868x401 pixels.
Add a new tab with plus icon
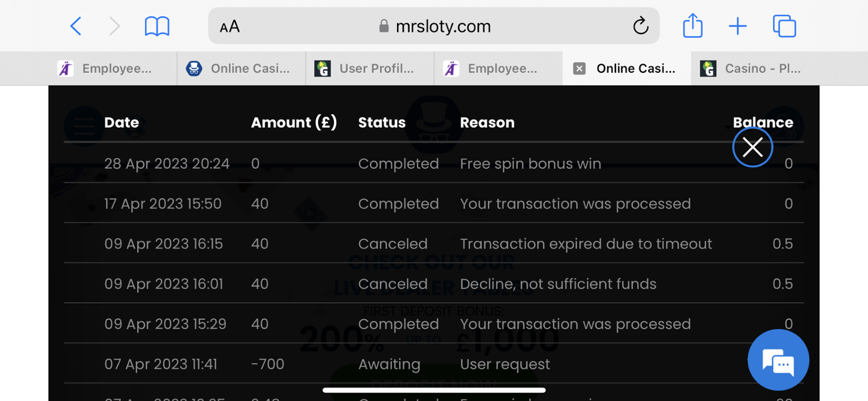click(737, 26)
